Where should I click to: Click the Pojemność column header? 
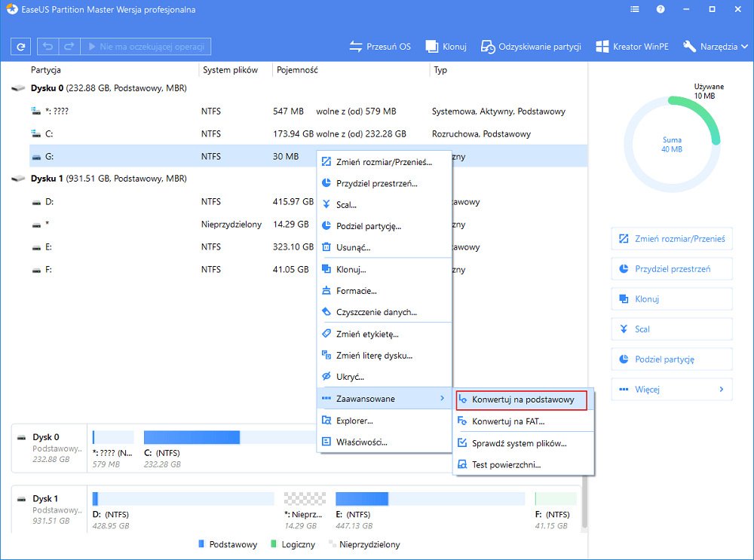click(x=297, y=69)
